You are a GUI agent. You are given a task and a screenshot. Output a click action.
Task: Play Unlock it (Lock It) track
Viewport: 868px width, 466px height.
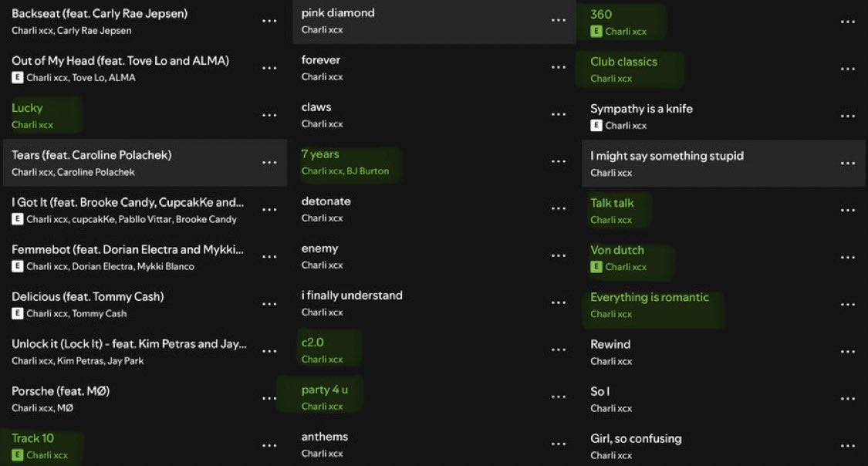click(x=129, y=343)
